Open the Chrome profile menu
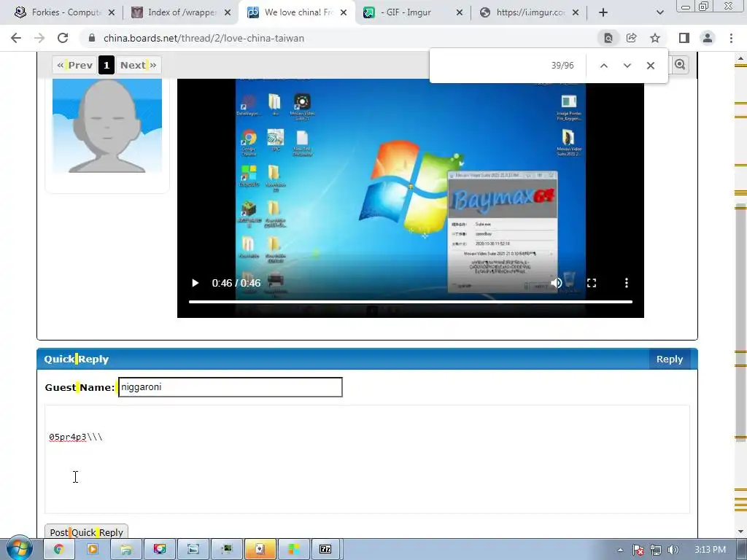747x560 pixels. [708, 38]
